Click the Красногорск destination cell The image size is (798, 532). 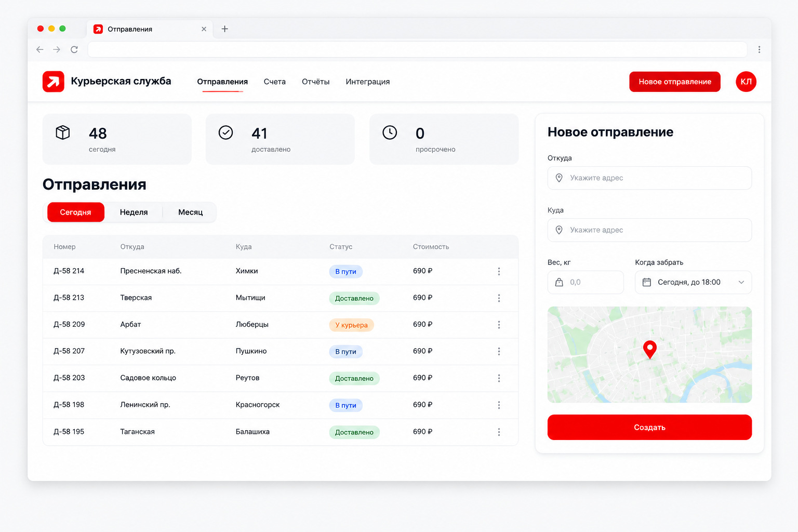click(x=258, y=405)
